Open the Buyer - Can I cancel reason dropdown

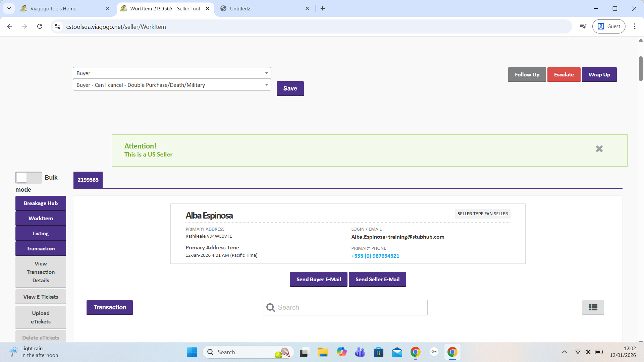pos(172,85)
